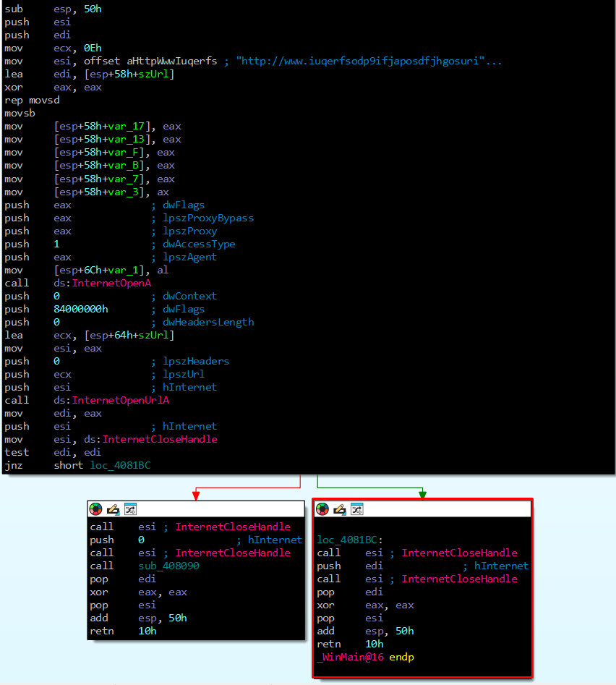This screenshot has height=685, width=616.
Task: Select the InternetOpenUrlA API name
Action: point(121,400)
